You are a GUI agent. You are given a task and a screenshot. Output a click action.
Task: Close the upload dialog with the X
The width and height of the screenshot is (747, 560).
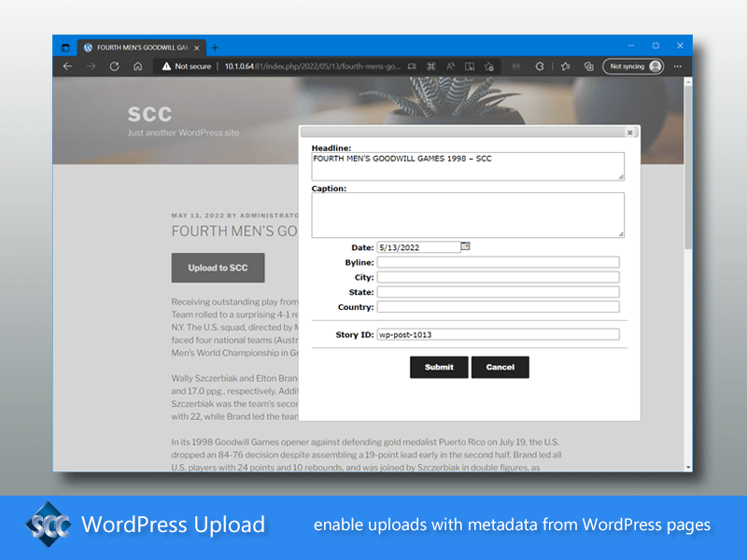pos(629,133)
